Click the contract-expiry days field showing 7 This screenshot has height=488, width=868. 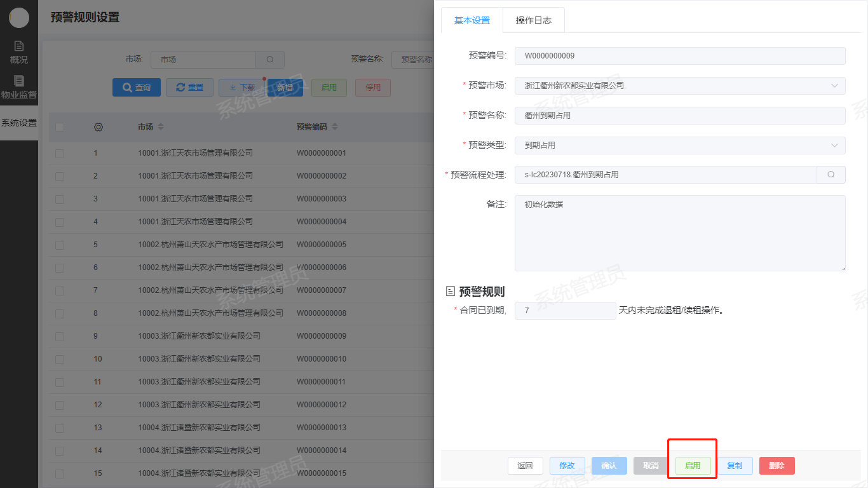pos(565,311)
